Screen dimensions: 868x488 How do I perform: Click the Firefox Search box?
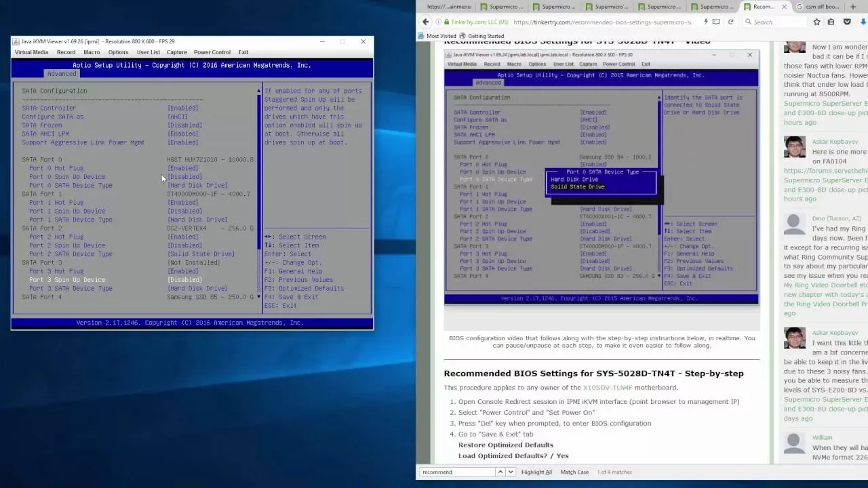point(774,22)
